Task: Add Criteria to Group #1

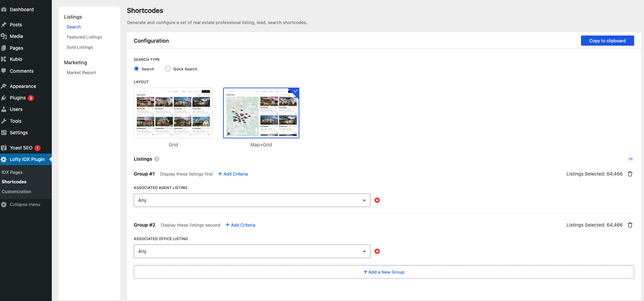Action: click(233, 174)
